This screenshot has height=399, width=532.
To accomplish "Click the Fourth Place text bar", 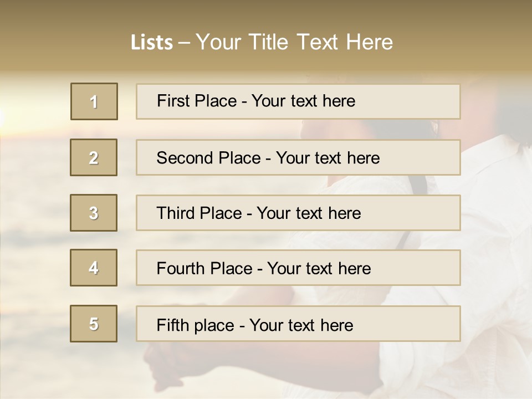I will 298,268.
